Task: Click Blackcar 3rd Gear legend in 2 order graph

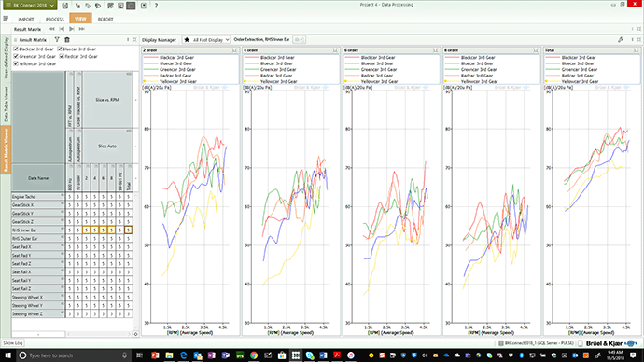Action: click(176, 58)
